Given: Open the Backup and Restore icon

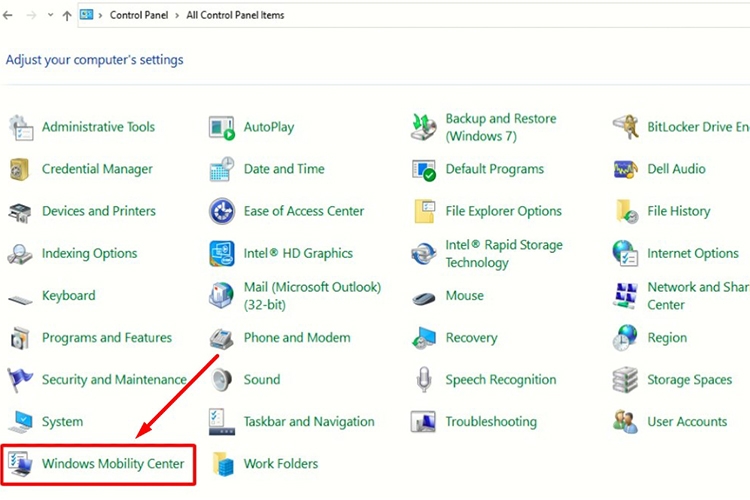Looking at the screenshot, I should click(x=423, y=127).
